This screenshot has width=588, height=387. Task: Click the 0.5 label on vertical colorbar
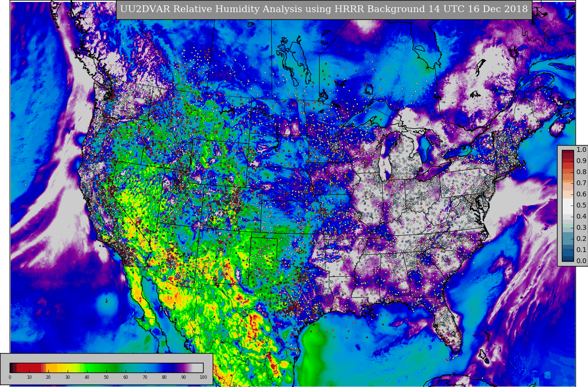tap(581, 205)
